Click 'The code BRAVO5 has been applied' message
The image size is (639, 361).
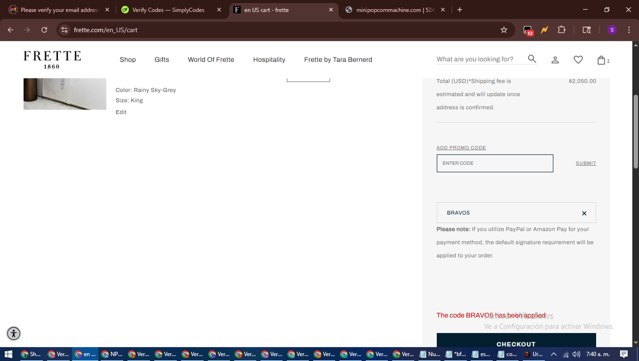(491, 315)
